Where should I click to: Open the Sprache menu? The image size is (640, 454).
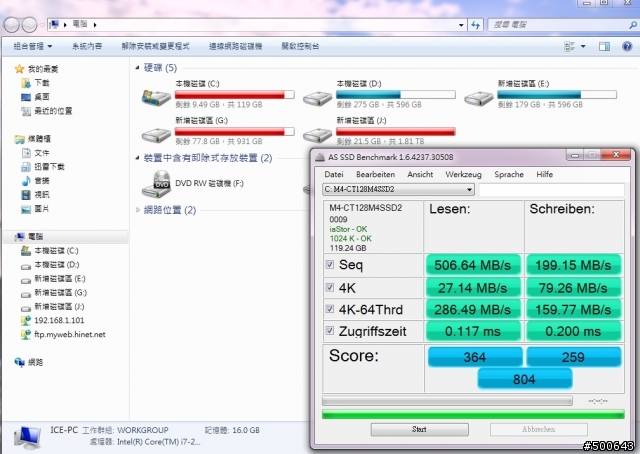(x=509, y=174)
